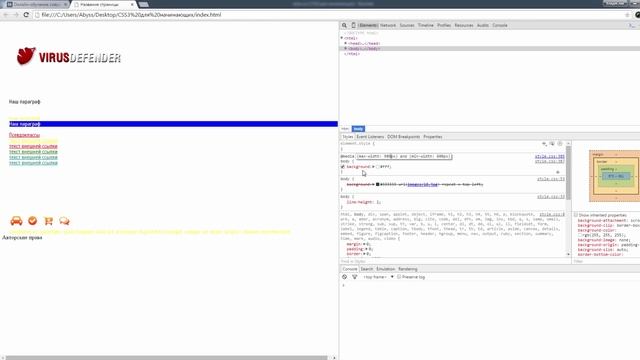Expand the head node triangle

346,43
